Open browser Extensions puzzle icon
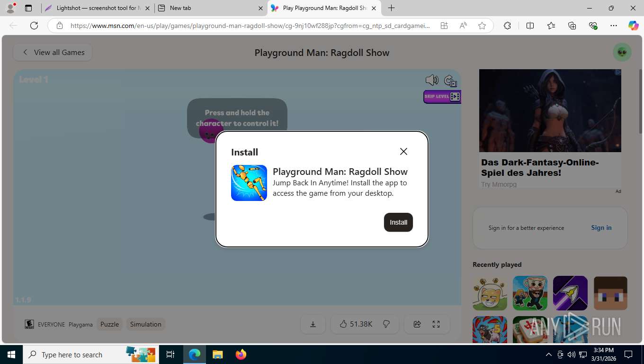The width and height of the screenshot is (644, 364). click(507, 26)
